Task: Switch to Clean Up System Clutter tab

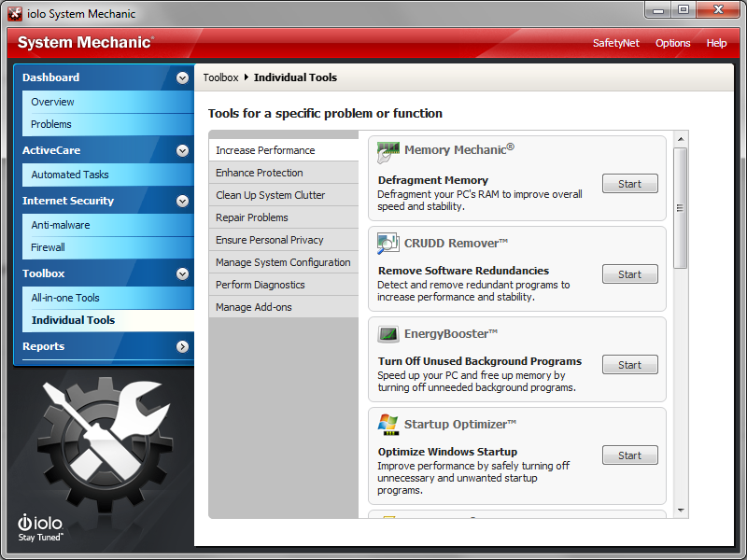Action: 271,195
